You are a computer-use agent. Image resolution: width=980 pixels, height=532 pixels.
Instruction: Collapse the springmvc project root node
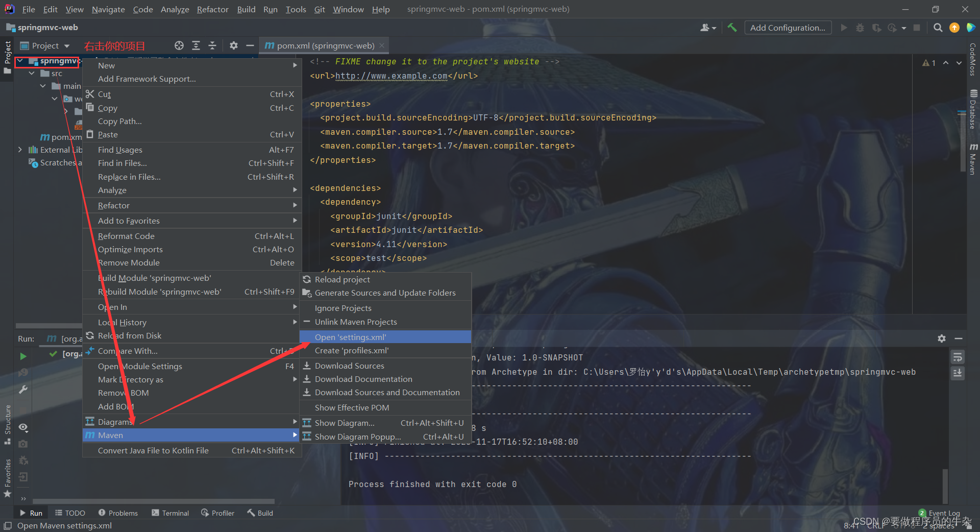pyautogui.click(x=20, y=61)
